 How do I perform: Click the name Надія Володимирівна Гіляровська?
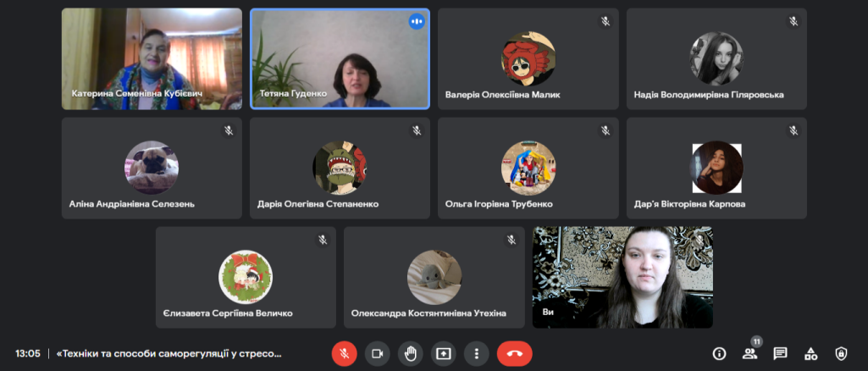tap(709, 95)
